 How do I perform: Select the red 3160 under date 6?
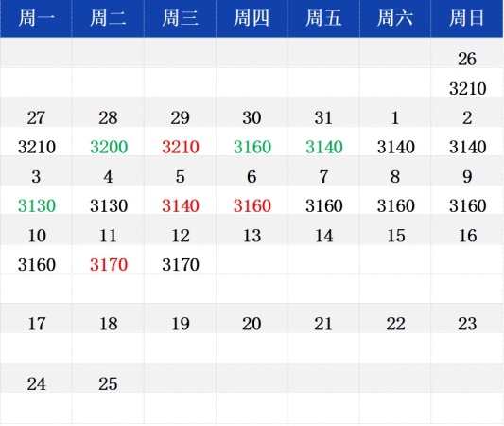252,206
